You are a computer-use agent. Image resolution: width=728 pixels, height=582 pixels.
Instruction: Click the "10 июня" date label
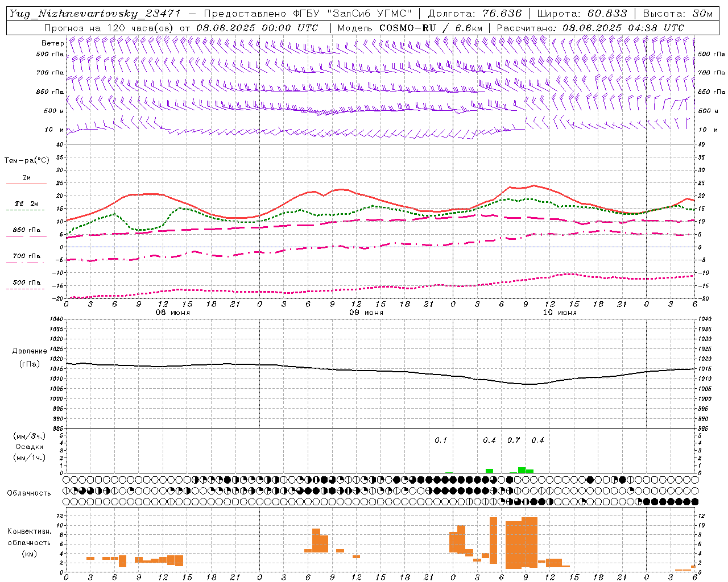point(560,313)
